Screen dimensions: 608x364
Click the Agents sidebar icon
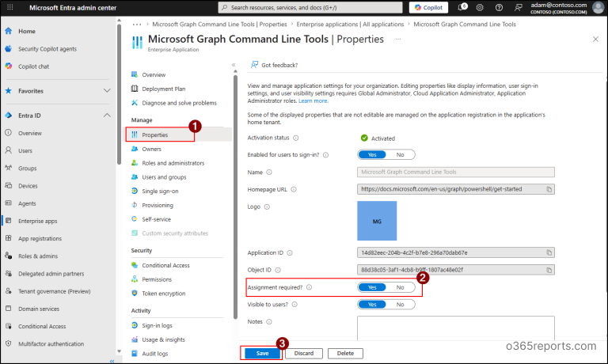coord(9,203)
